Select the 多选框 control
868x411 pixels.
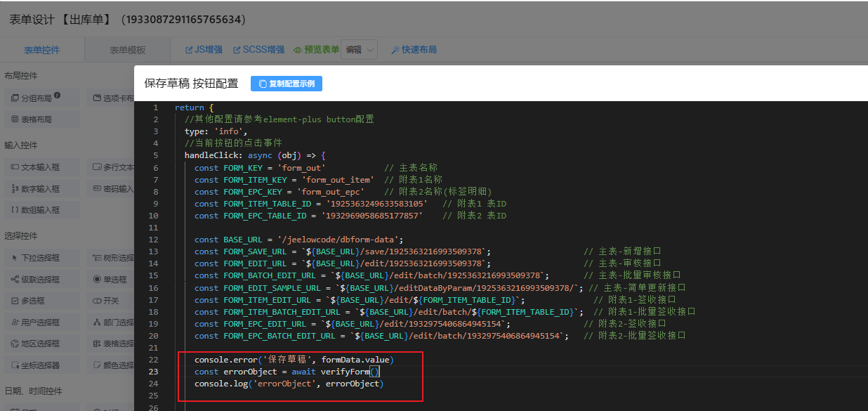point(41,301)
